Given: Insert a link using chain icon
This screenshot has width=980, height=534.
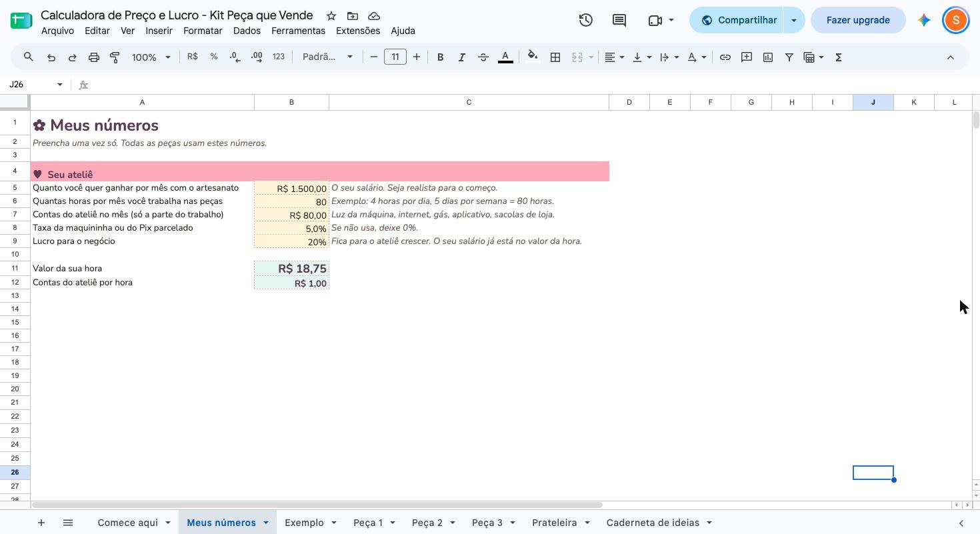Looking at the screenshot, I should (x=725, y=57).
